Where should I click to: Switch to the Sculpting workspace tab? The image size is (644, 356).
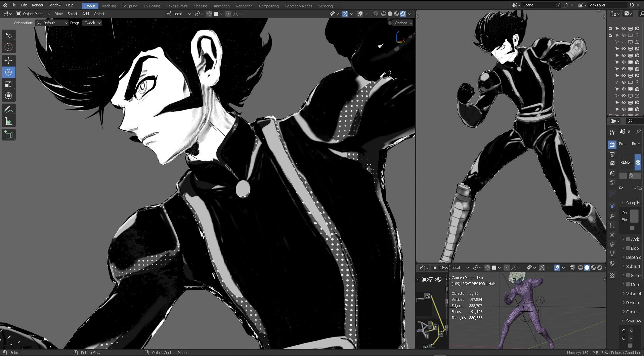[x=130, y=6]
